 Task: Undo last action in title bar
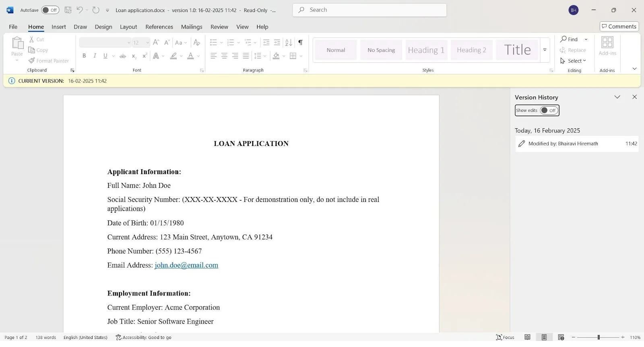pyautogui.click(x=80, y=10)
